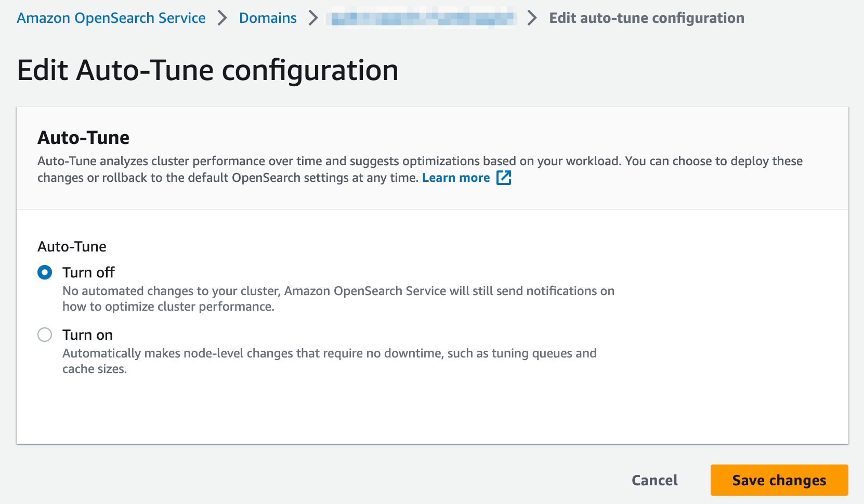This screenshot has height=504, width=864.
Task: Select the Turn off radio button
Action: tap(45, 272)
